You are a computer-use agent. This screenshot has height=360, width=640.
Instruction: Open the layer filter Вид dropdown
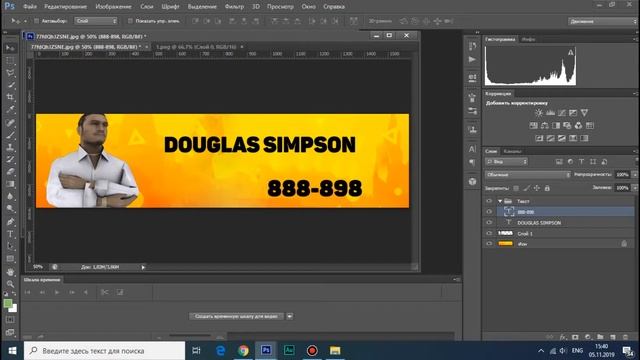tap(507, 162)
